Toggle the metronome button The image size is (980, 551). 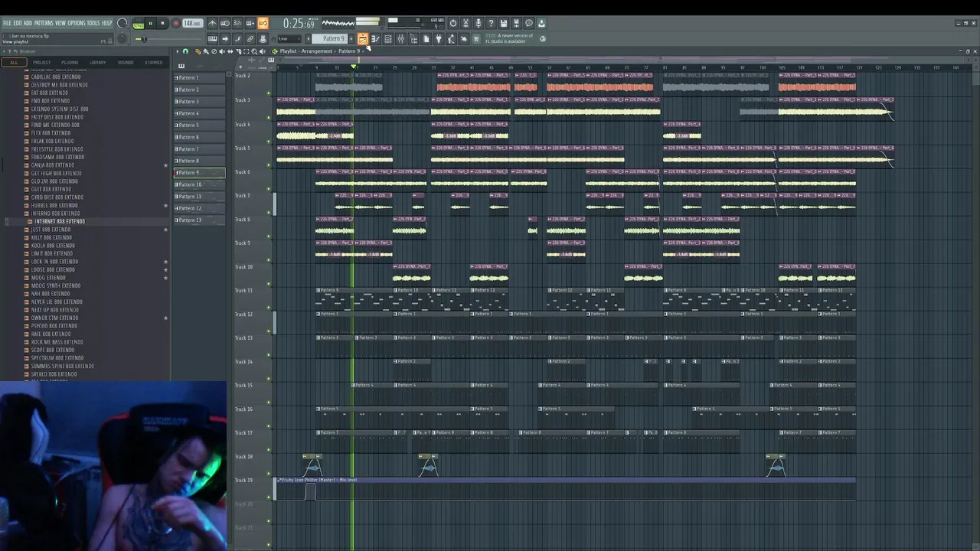tap(213, 23)
